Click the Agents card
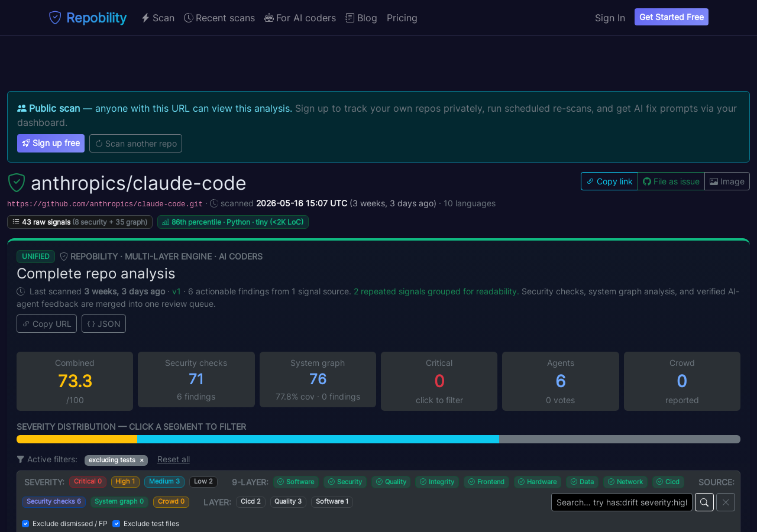Image resolution: width=757 pixels, height=532 pixels. (561, 381)
